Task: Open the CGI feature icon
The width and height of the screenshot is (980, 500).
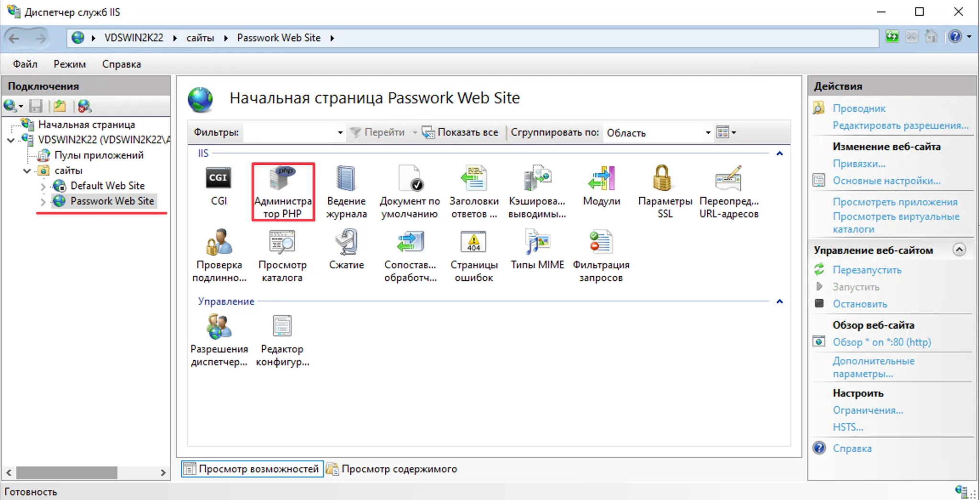Action: 219,178
